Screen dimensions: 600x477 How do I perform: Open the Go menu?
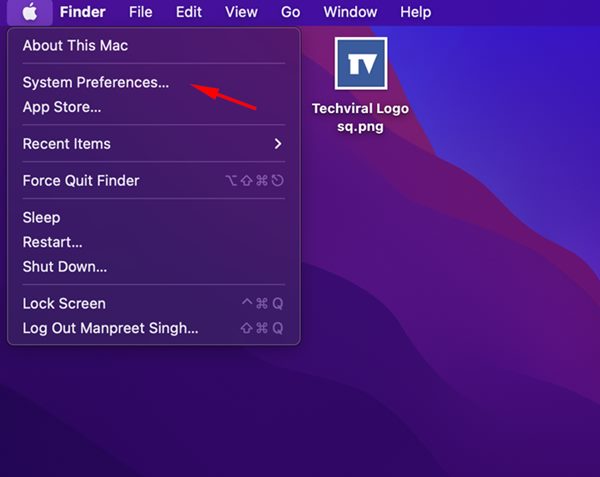290,12
